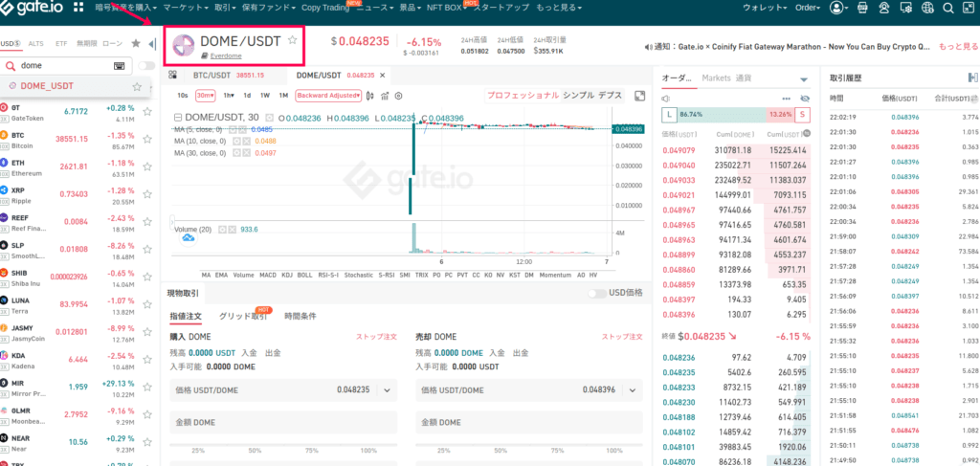Select the S short ratio box
The height and width of the screenshot is (466, 980).
(803, 115)
